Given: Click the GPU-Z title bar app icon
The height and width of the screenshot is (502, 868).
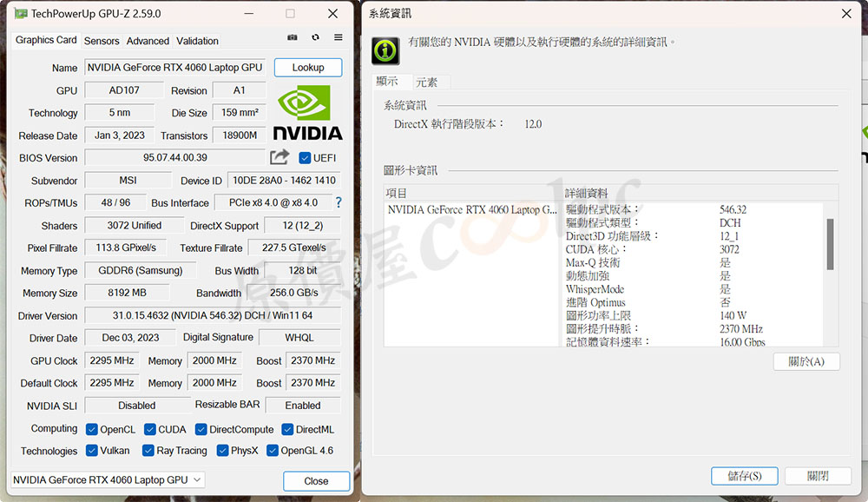Looking at the screenshot, I should 21,13.
